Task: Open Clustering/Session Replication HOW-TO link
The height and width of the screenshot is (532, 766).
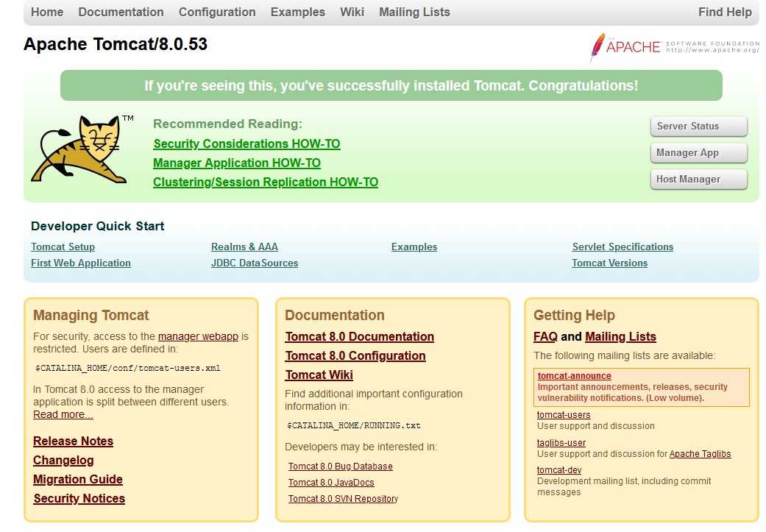Action: (x=266, y=182)
